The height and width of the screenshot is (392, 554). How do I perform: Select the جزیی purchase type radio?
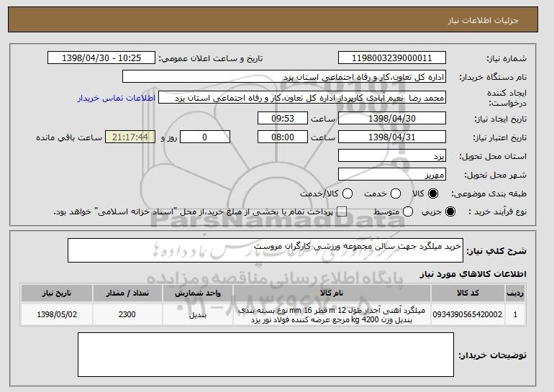tap(450, 211)
